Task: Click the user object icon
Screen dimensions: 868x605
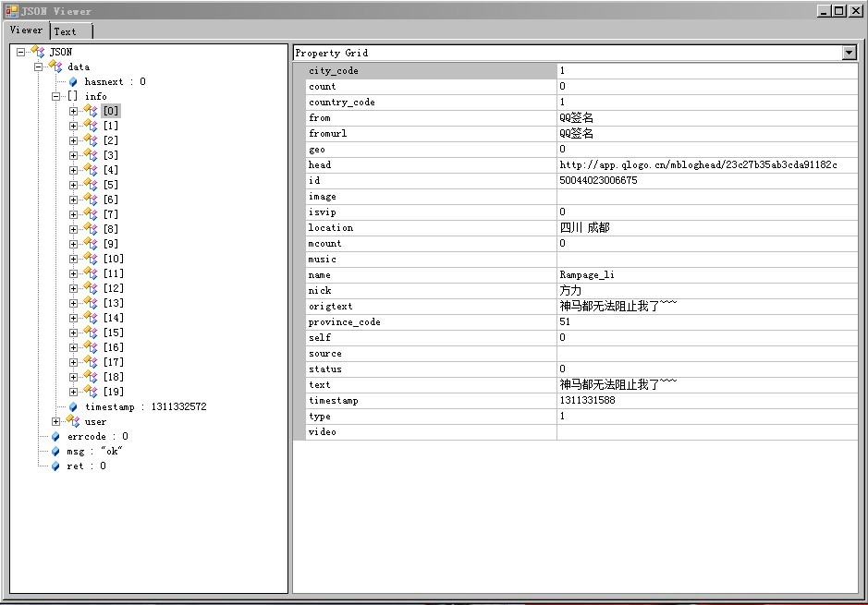Action: (x=73, y=421)
